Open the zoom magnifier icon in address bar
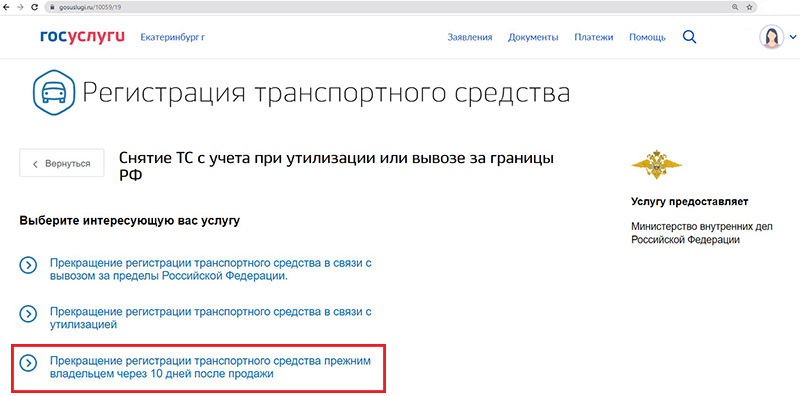The image size is (800, 396). click(x=735, y=7)
